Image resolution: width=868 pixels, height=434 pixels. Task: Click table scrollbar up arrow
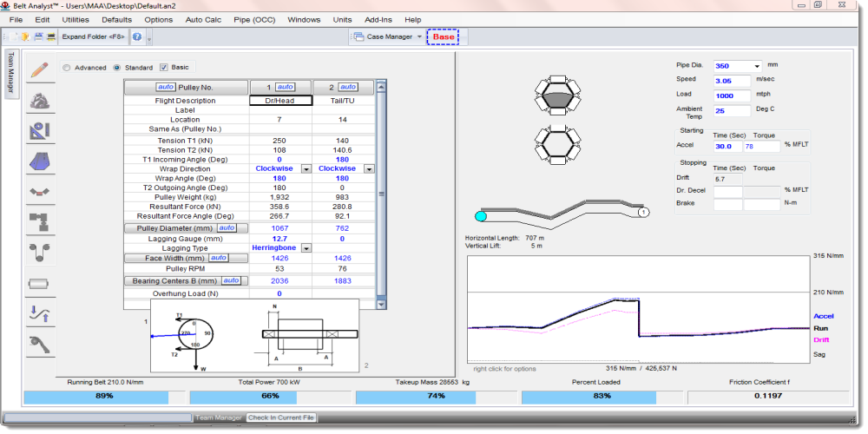(x=381, y=86)
